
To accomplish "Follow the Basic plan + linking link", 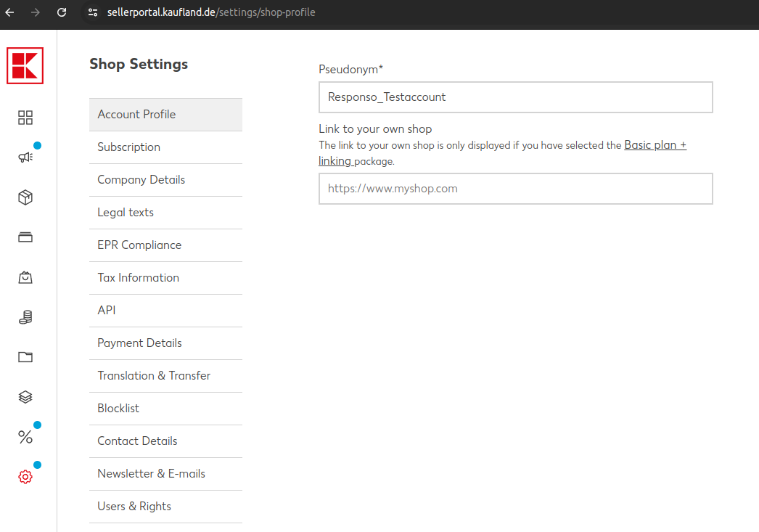I will coord(655,145).
